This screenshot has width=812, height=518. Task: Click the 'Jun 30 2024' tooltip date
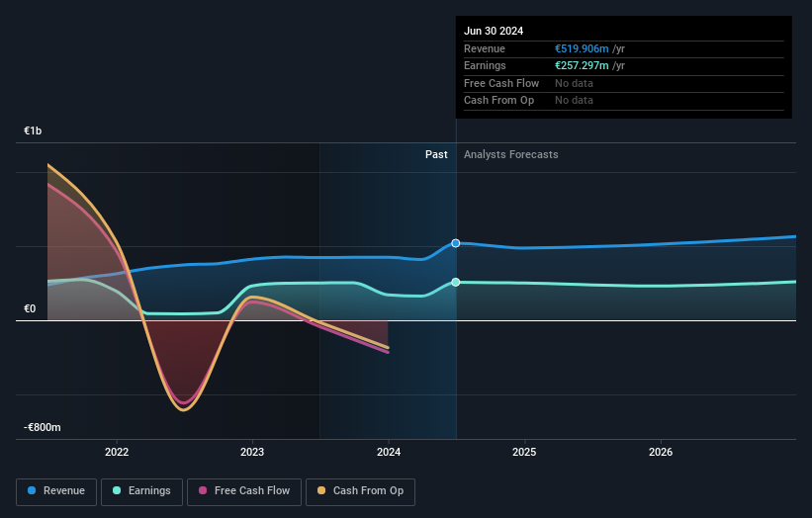coord(494,31)
